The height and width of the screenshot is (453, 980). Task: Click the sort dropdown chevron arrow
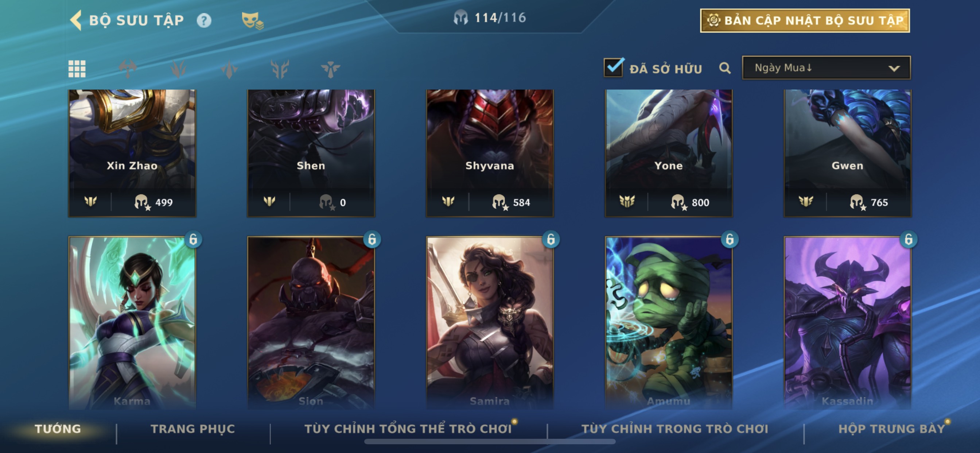(894, 69)
